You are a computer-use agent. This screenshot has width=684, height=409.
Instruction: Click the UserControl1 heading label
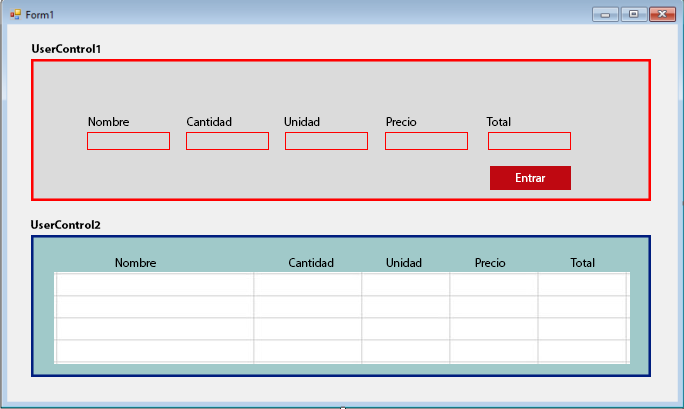tap(66, 49)
